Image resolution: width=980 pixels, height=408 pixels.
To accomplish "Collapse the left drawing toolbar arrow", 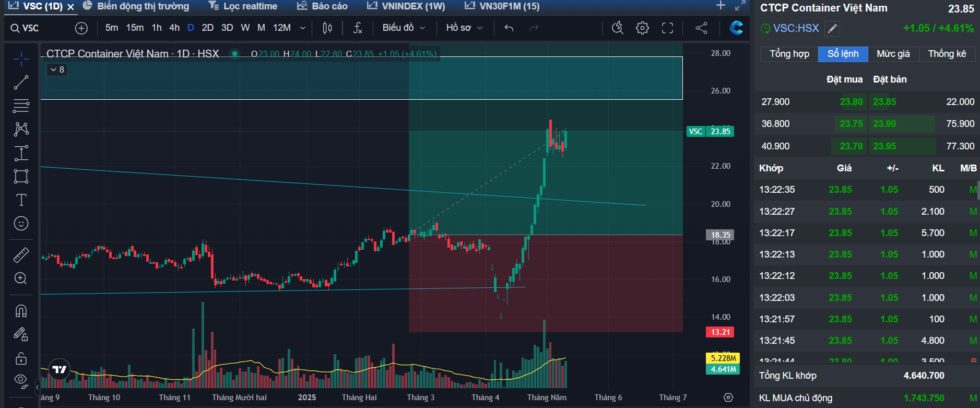I will tap(37, 388).
